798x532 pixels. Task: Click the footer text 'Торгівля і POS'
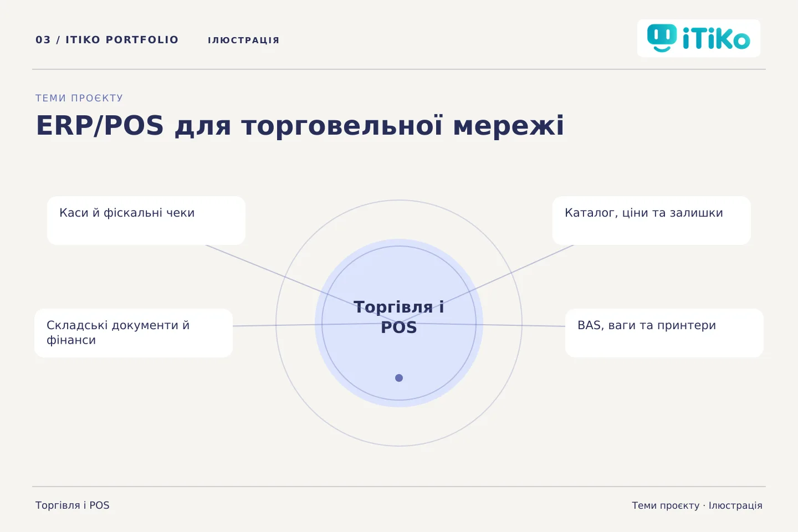pyautogui.click(x=73, y=505)
